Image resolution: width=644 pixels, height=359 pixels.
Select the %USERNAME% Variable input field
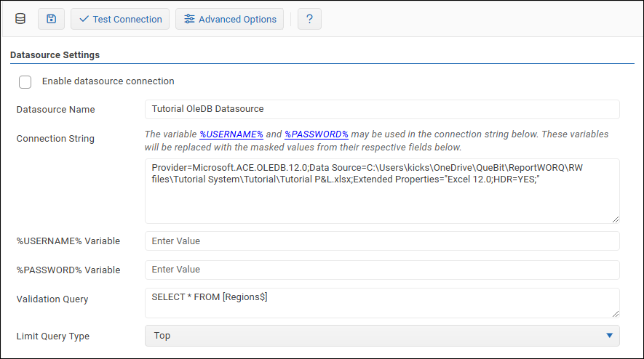382,241
